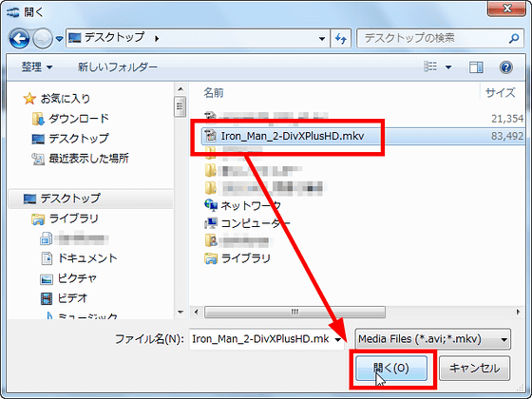532x399 pixels.
Task: Go back with the blue arrow button
Action: coord(19,38)
